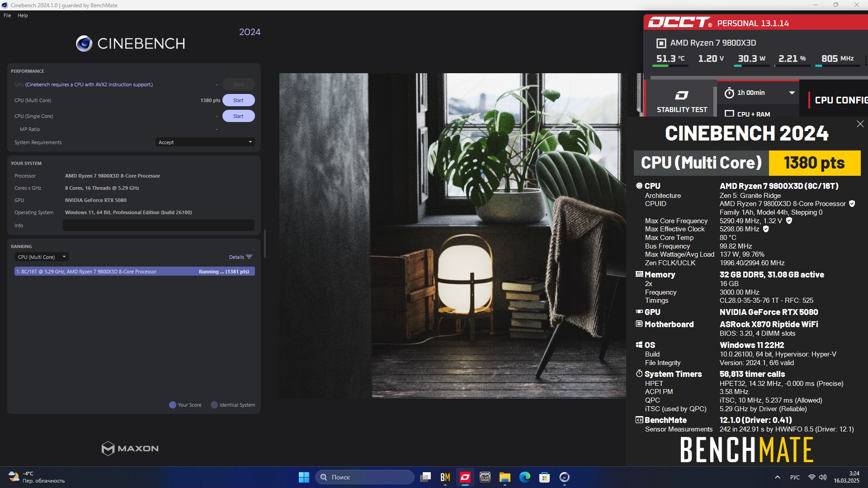Open Cinebench from the taskbar
Screen dimensions: 868x488
pos(565,477)
